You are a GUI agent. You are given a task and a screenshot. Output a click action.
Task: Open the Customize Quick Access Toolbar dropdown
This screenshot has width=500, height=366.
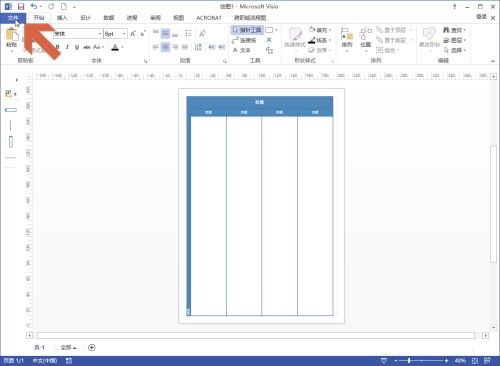click(74, 7)
